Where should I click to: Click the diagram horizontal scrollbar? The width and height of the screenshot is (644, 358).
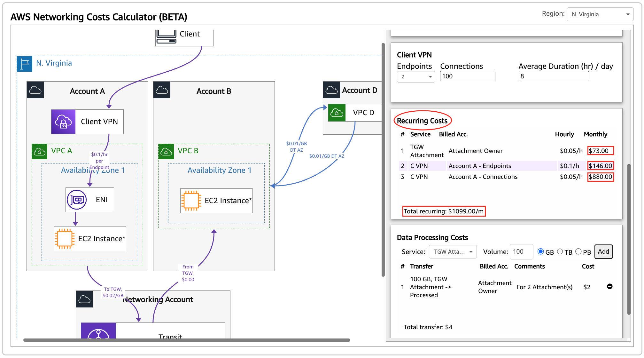tap(187, 340)
